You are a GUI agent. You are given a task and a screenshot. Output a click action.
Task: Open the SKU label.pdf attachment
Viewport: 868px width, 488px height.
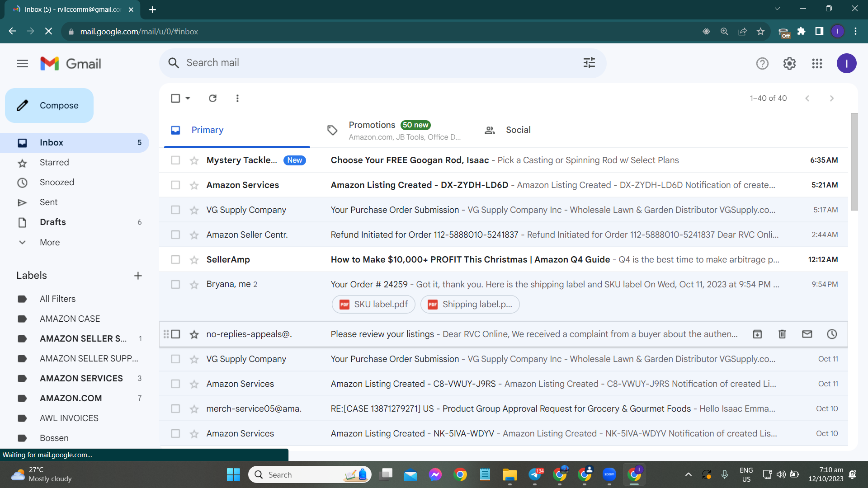[373, 305]
